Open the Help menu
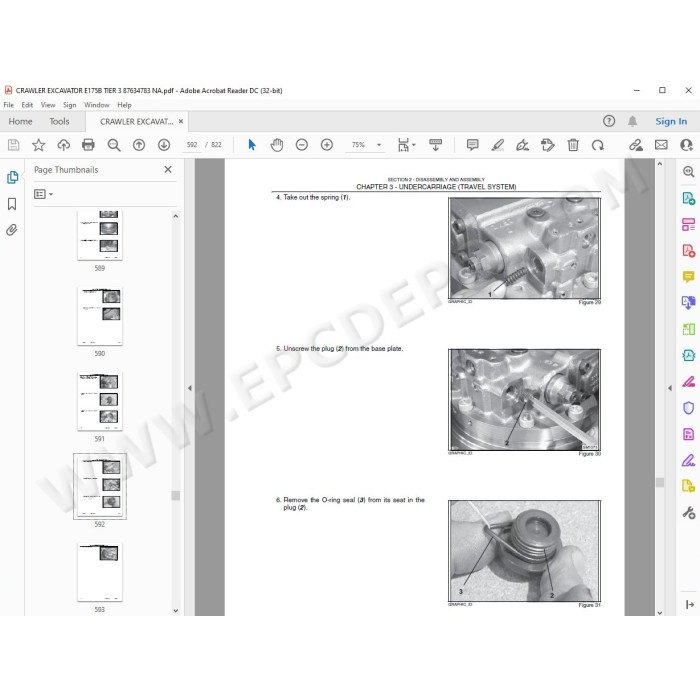700x700 pixels. pos(124,105)
